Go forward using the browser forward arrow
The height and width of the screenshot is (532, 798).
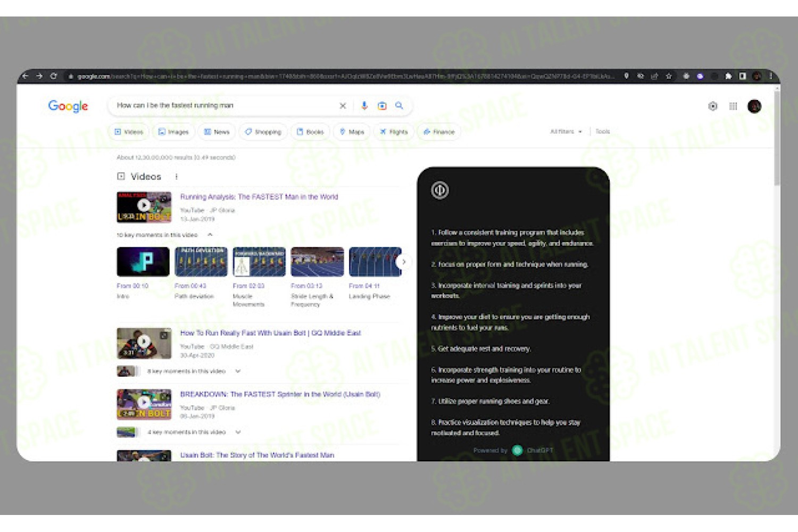click(39, 76)
